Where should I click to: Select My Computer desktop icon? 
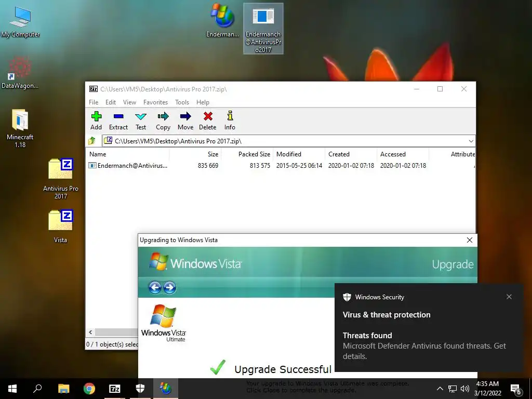pyautogui.click(x=20, y=22)
